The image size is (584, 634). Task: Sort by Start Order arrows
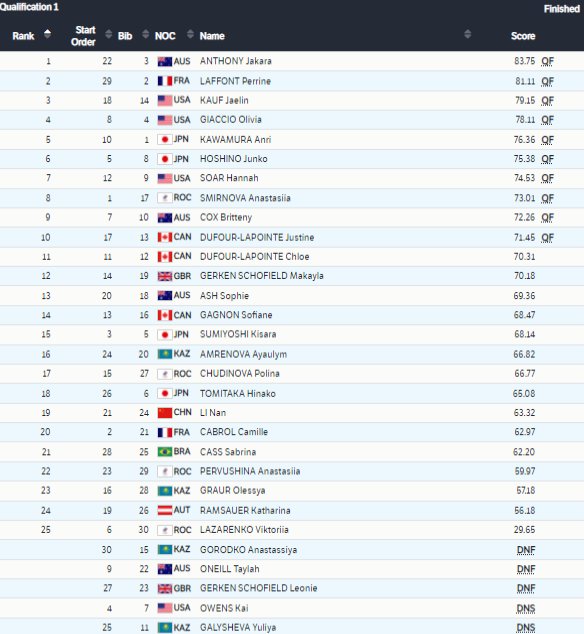click(x=108, y=34)
